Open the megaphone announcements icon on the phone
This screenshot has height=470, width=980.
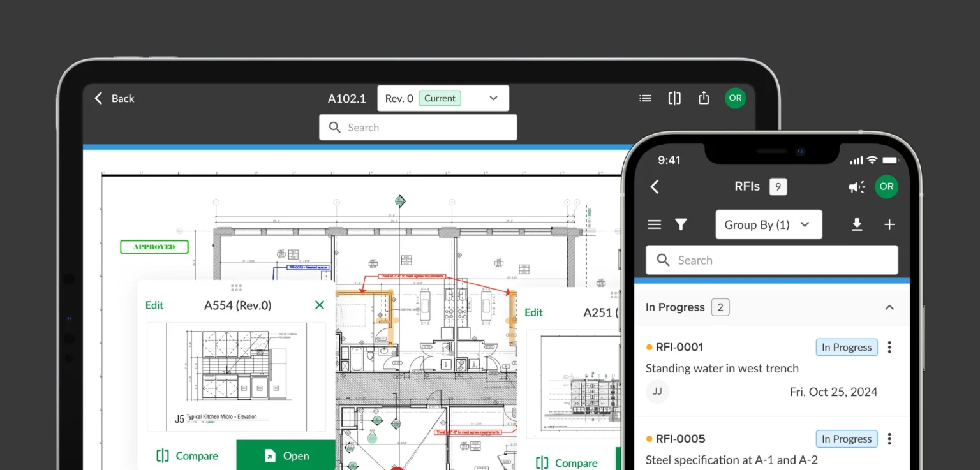point(857,187)
